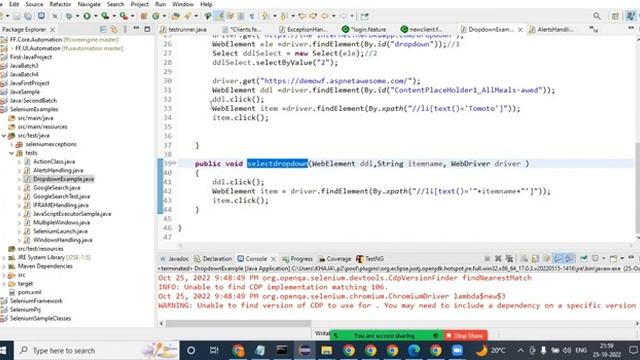Open the Refactor menu

click(60, 4)
